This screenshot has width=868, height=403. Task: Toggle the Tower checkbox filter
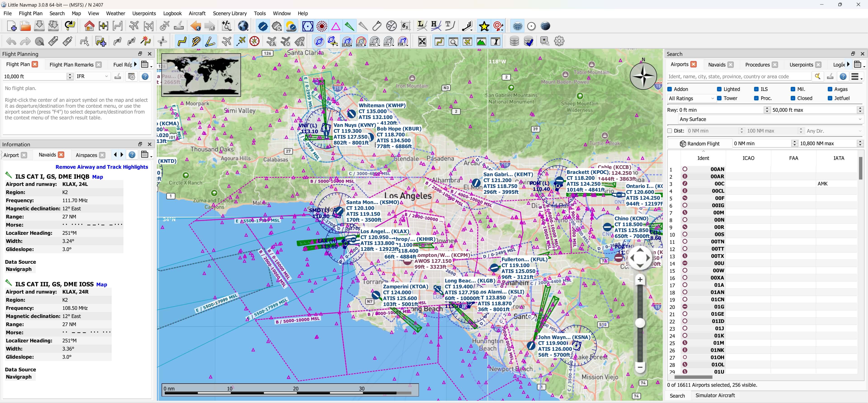(x=719, y=98)
